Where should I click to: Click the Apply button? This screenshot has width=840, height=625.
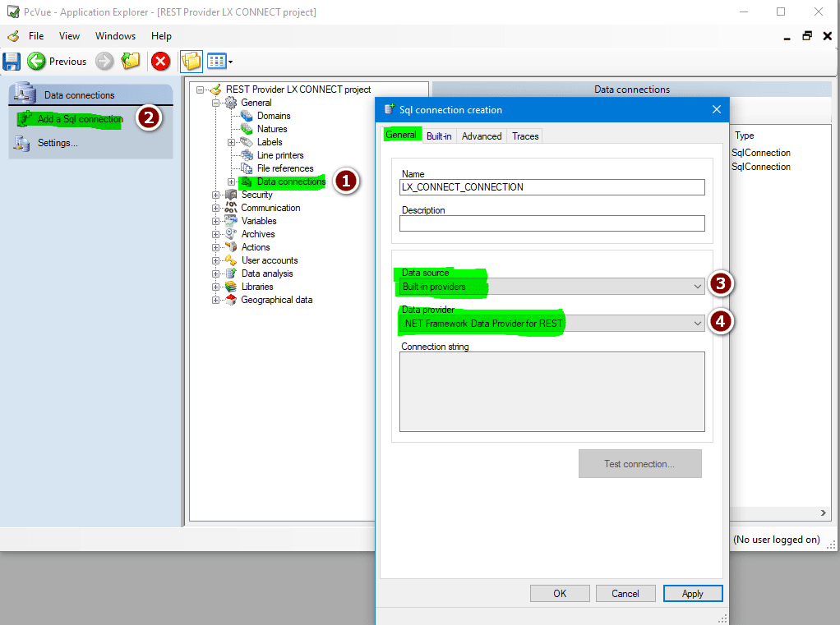(x=693, y=594)
